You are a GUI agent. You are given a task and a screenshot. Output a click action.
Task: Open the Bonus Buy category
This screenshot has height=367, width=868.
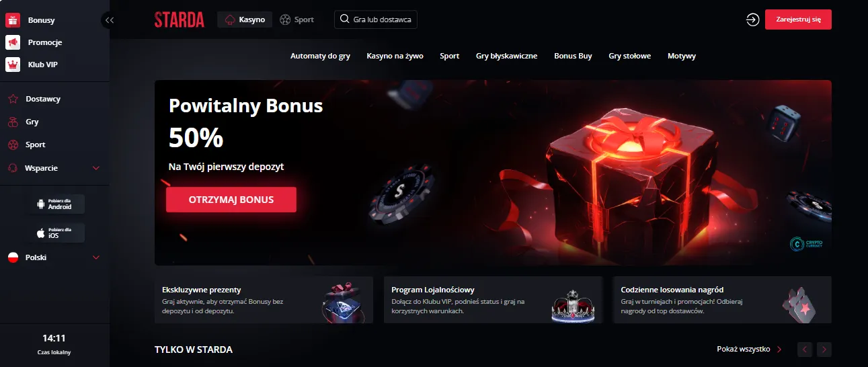coord(573,56)
